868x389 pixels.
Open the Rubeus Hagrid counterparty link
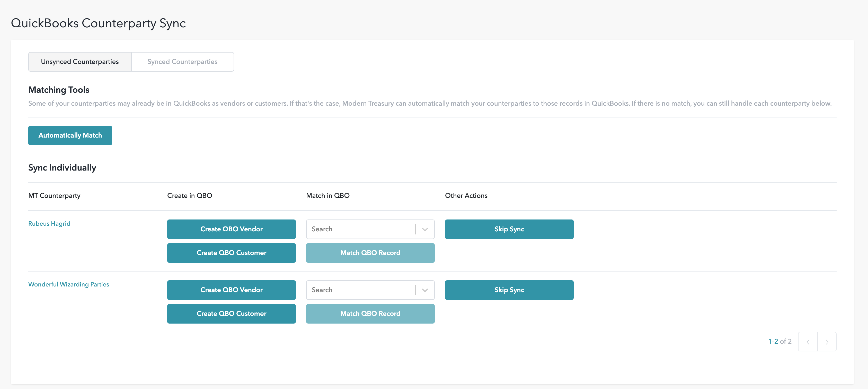(49, 224)
